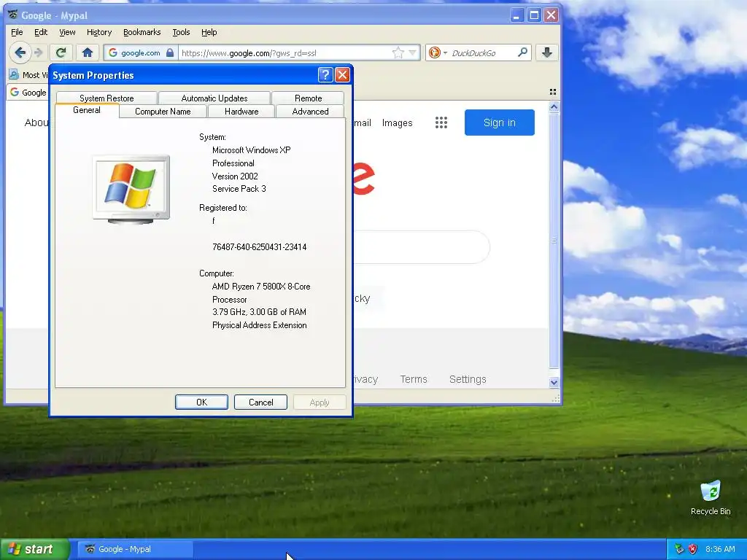
Task: Open the Help menu in Mypal
Action: (209, 32)
